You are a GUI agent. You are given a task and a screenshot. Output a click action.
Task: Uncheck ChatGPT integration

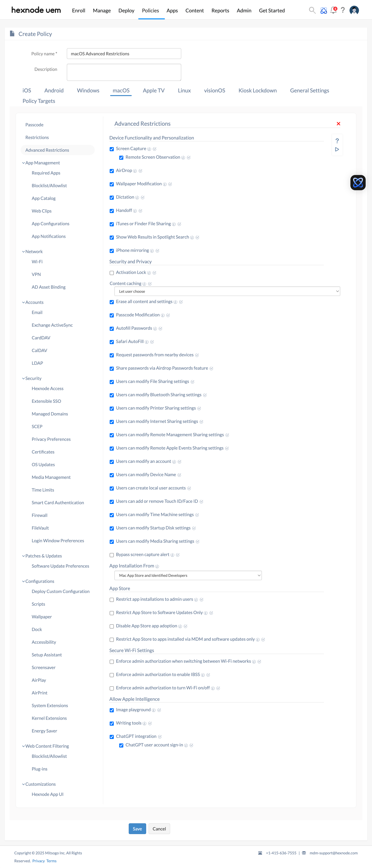coord(112,737)
